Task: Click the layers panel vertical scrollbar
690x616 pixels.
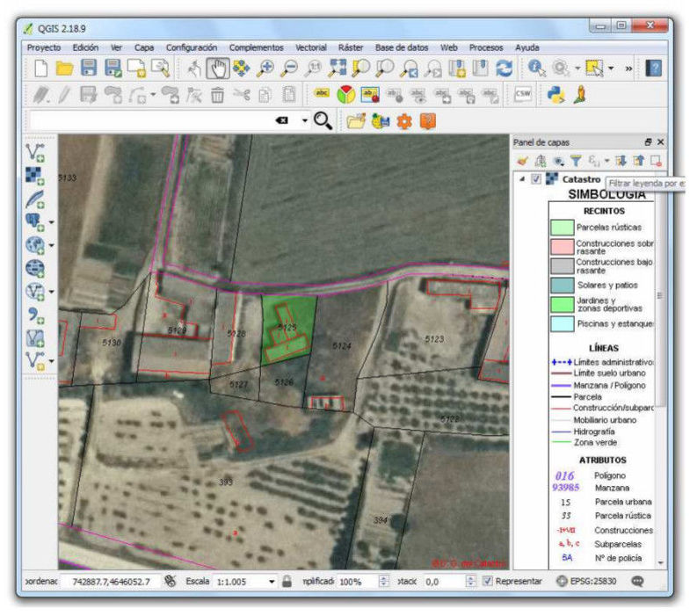Action: [660, 294]
